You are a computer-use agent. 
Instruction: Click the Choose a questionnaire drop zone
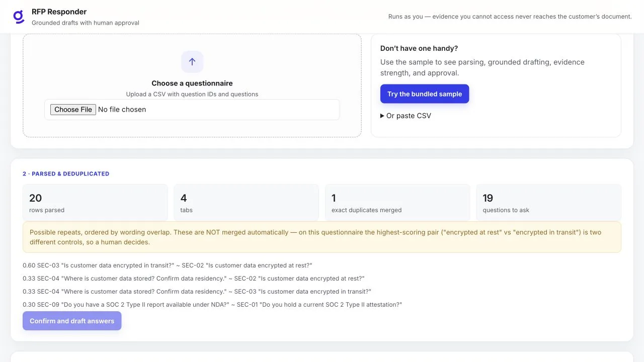(192, 85)
